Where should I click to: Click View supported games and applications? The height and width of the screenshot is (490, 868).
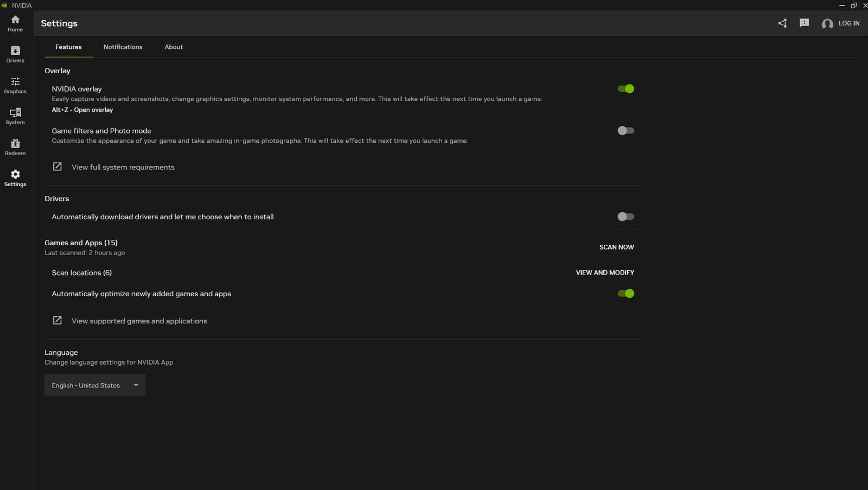[138, 321]
